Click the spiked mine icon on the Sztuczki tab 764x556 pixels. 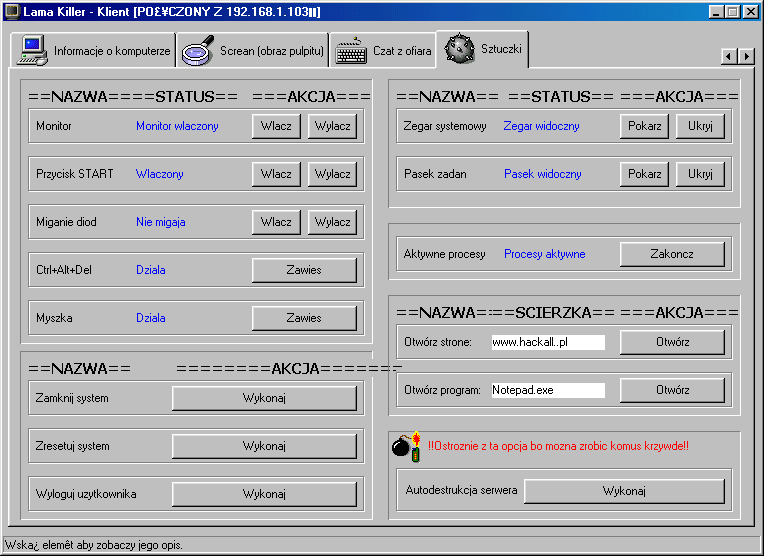(459, 48)
